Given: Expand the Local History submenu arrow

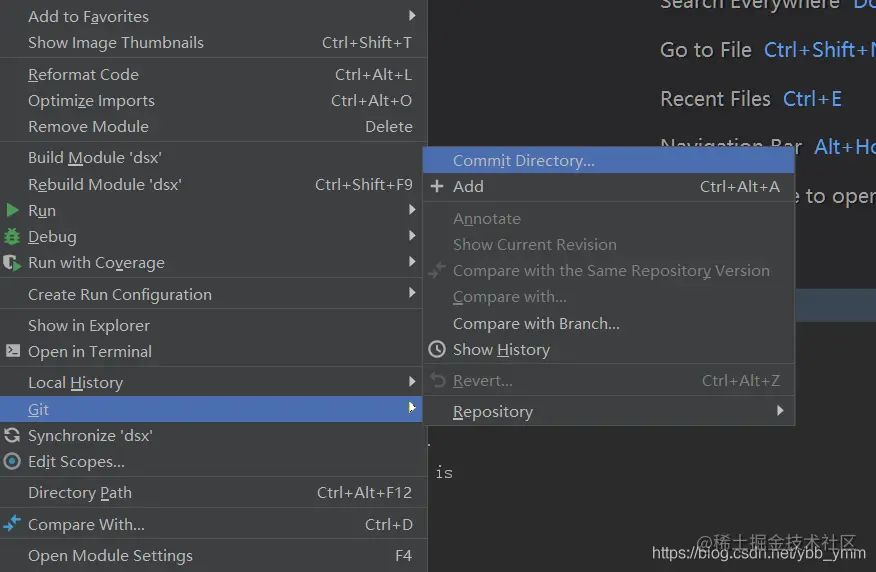Looking at the screenshot, I should (x=412, y=382).
